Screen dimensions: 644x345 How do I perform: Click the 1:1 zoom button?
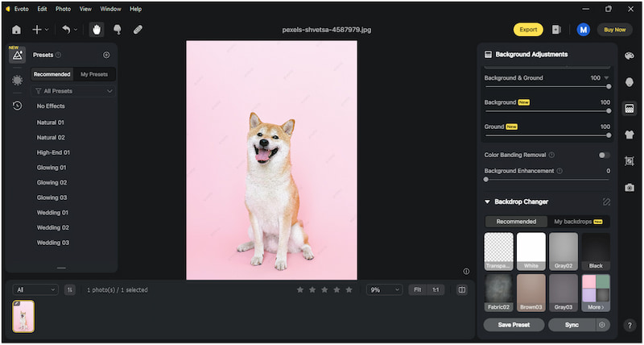(436, 290)
